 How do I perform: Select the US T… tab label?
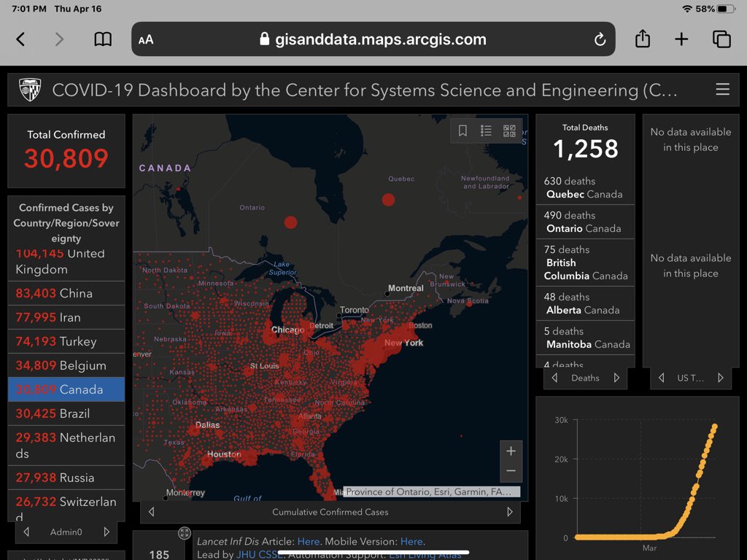click(x=690, y=378)
